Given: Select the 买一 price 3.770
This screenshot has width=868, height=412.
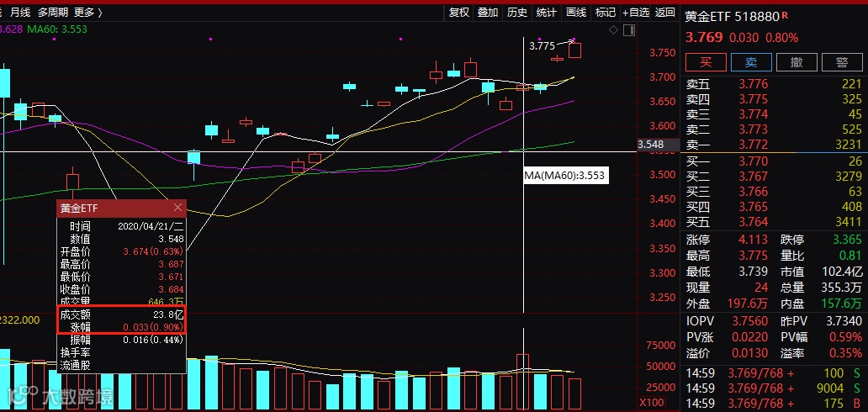Looking at the screenshot, I should pos(754,161).
